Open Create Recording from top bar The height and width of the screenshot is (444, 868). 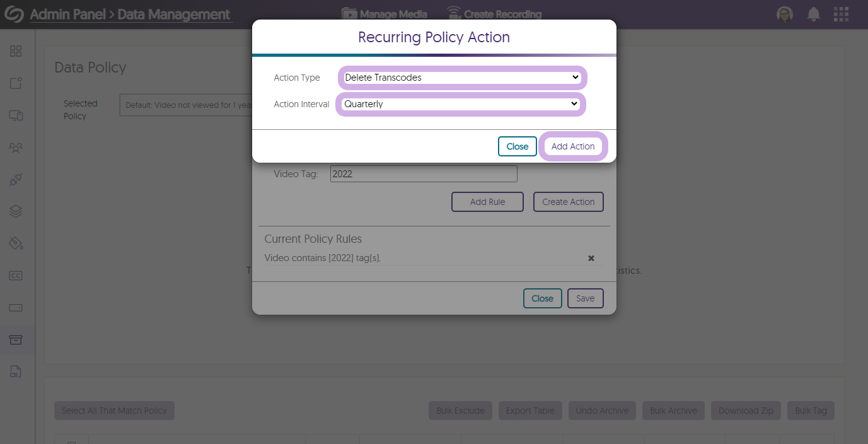pos(494,14)
